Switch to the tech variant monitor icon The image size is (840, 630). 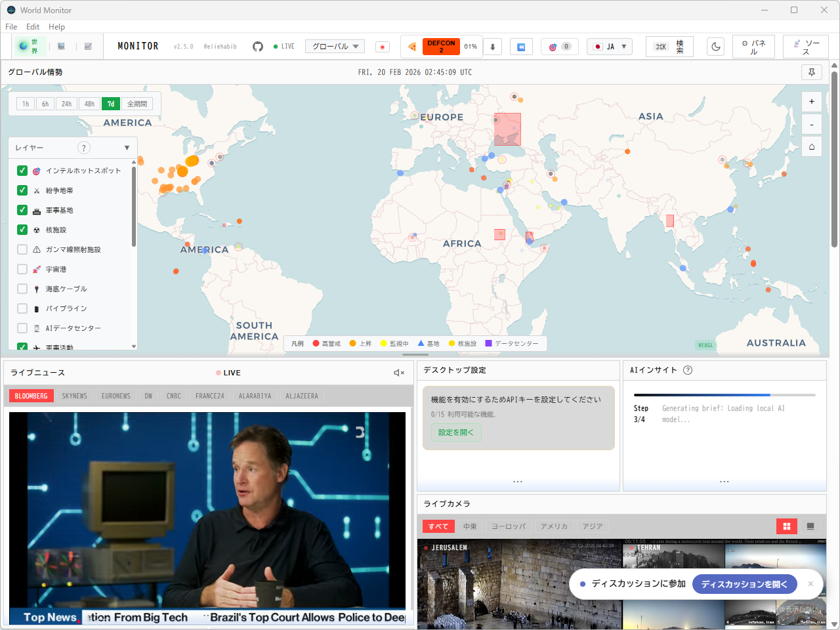coord(61,47)
